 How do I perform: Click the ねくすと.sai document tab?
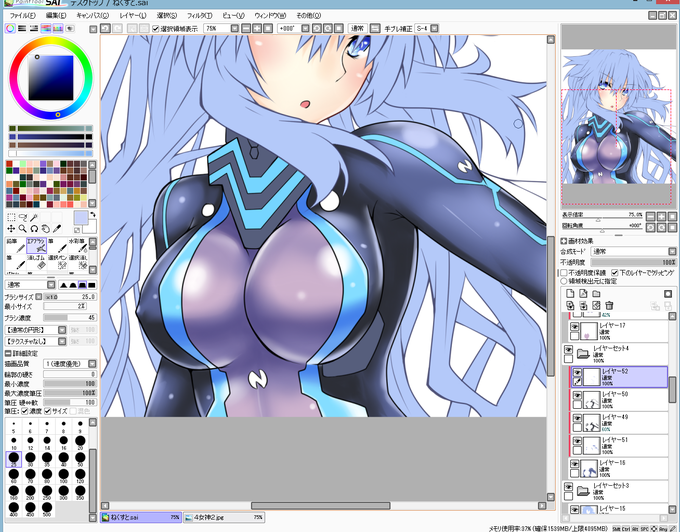click(141, 517)
